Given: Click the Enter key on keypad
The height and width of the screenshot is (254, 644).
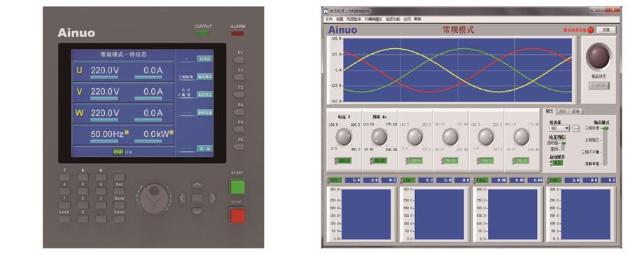Looking at the screenshot, I should point(119,219).
